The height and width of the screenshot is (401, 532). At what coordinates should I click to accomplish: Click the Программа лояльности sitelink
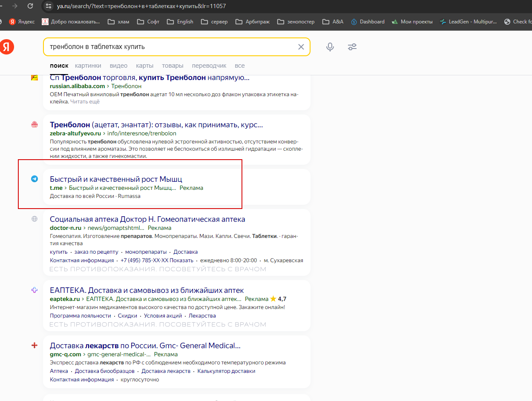(x=80, y=316)
